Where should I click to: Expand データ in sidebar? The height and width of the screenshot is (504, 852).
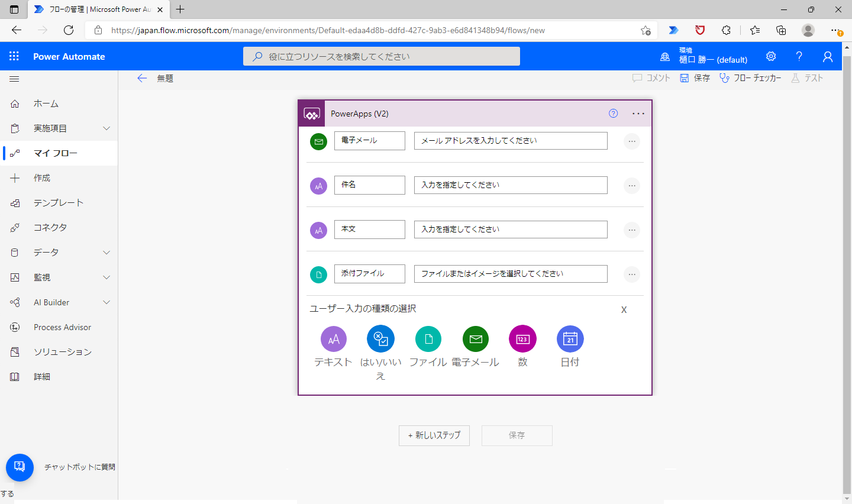106,253
